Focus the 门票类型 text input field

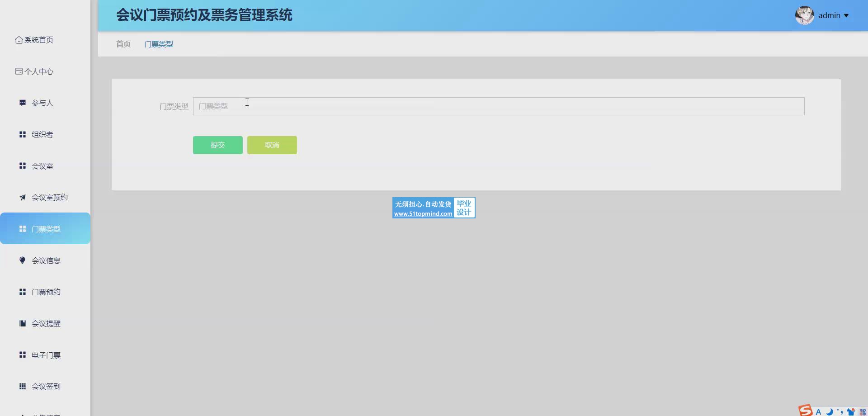pos(498,106)
